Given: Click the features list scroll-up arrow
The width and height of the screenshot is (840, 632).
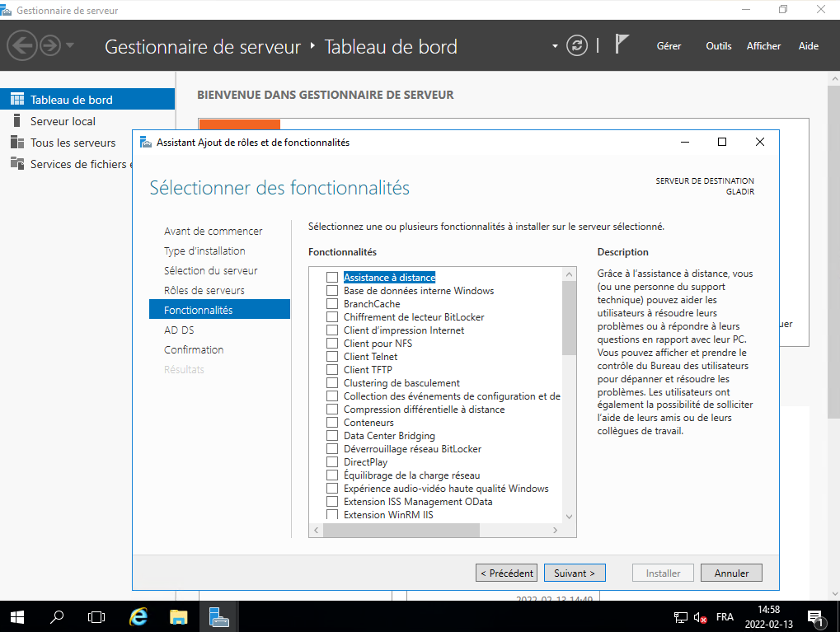Looking at the screenshot, I should click(569, 274).
